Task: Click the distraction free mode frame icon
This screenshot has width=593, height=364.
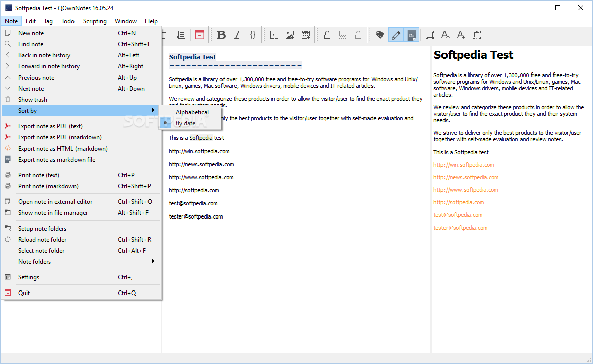Action: click(429, 35)
